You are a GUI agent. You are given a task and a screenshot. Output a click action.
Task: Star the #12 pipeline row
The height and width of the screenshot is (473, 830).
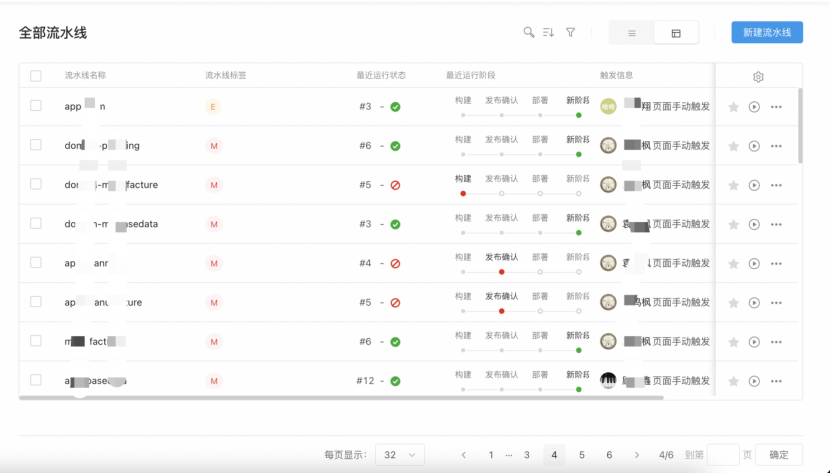[x=733, y=381]
